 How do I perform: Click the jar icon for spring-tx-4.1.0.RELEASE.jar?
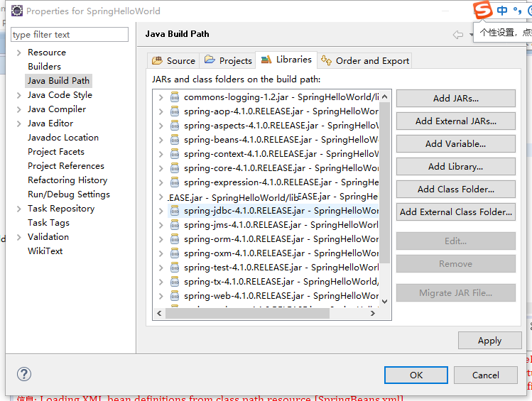(175, 282)
